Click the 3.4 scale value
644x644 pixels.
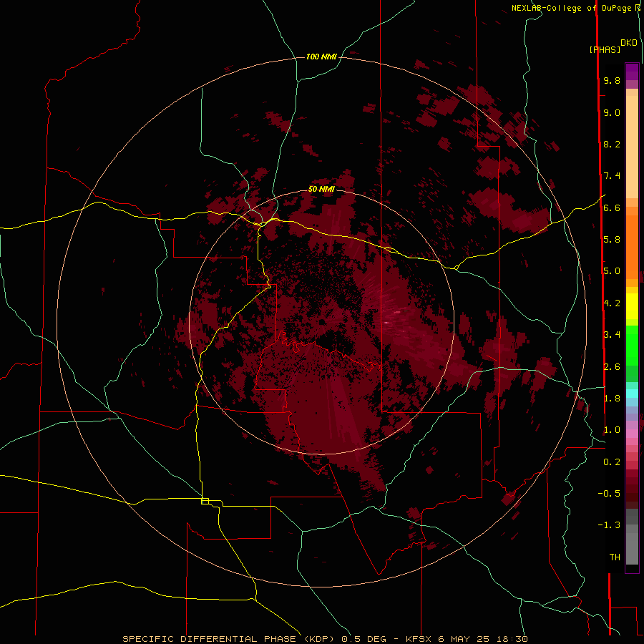tap(612, 335)
